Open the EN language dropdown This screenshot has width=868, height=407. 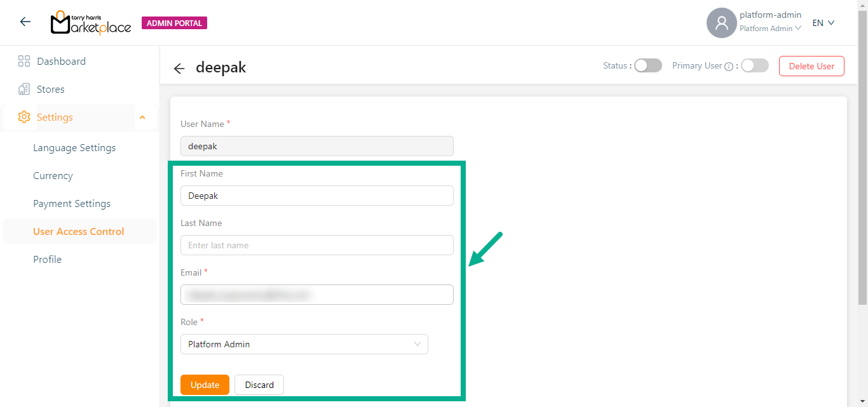823,23
